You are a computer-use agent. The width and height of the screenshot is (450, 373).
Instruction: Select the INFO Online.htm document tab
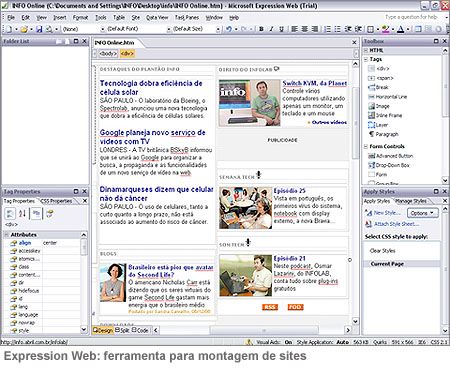[x=115, y=43]
